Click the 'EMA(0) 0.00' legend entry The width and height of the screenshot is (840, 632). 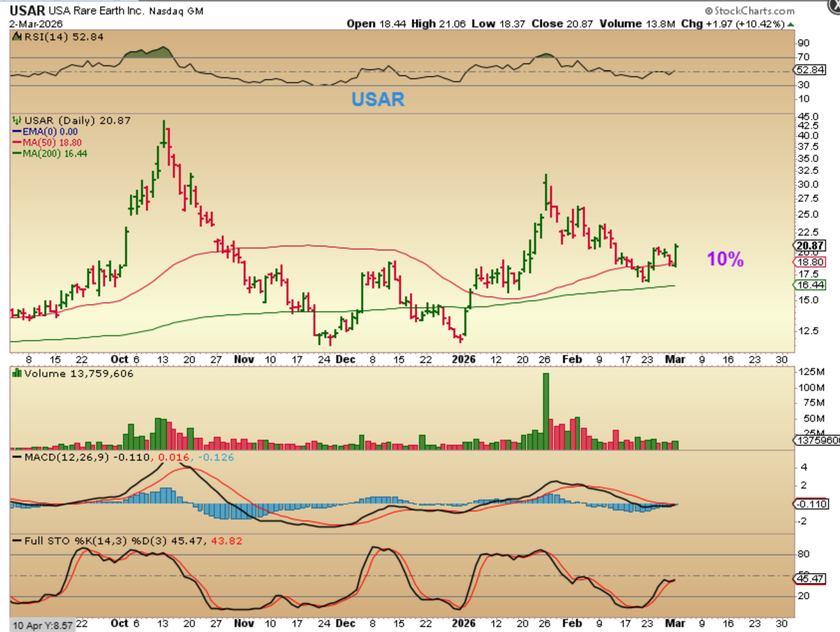[50, 132]
